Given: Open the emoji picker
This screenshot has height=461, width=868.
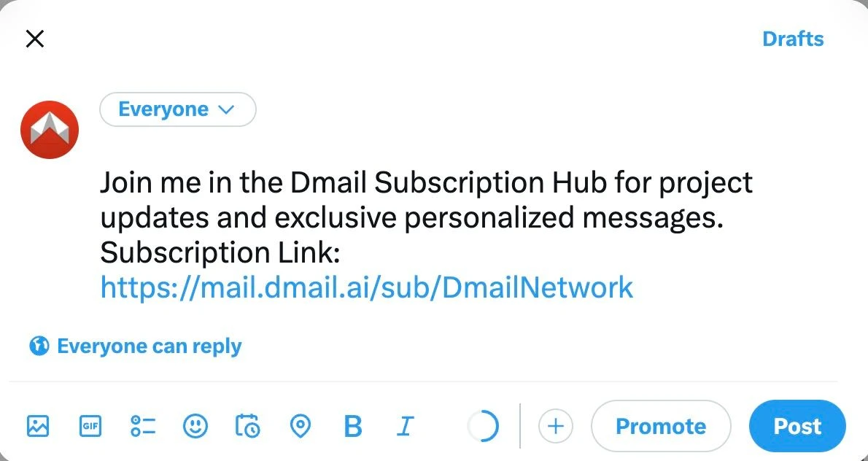Looking at the screenshot, I should (195, 426).
